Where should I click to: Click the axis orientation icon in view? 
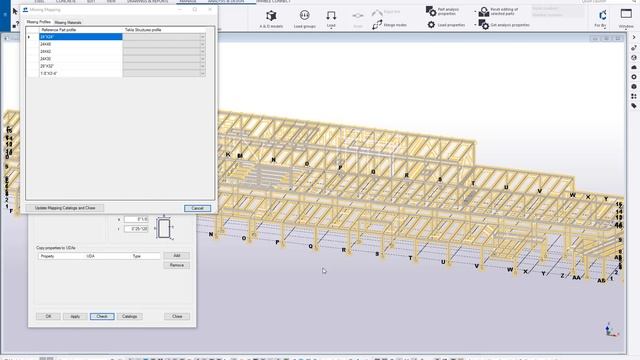(611, 330)
